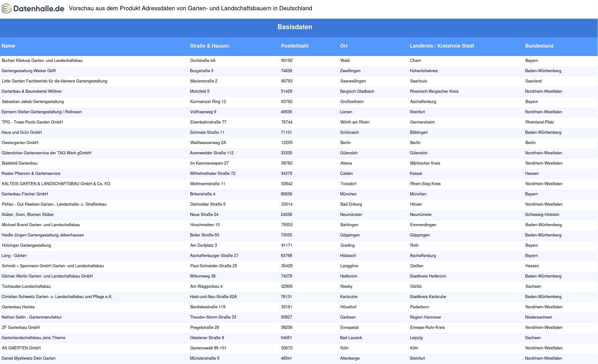The width and height of the screenshot is (598, 364).
Task: Select Gärtner Martin Garten- und Landschaftsbau GmbH
Action: [x=47, y=276]
